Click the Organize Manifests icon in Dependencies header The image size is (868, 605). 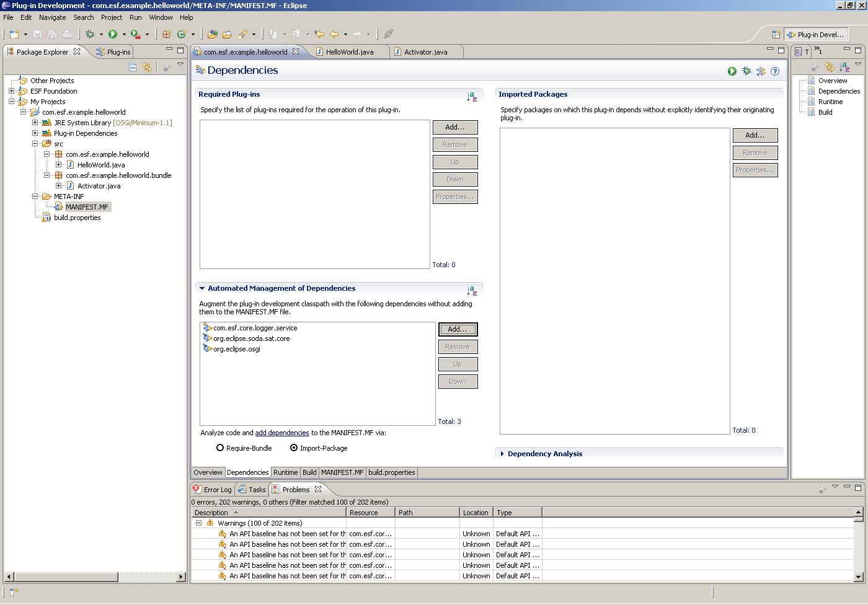[761, 71]
